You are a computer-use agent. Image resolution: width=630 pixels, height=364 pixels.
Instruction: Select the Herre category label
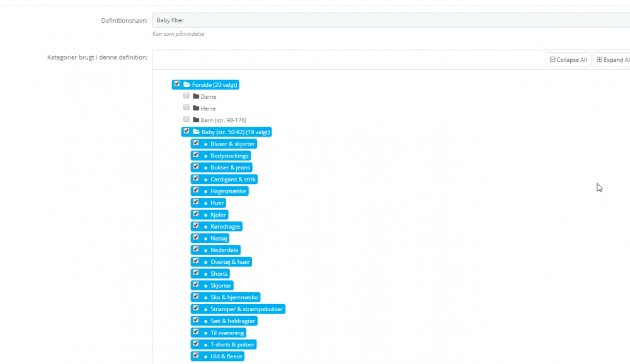click(208, 108)
